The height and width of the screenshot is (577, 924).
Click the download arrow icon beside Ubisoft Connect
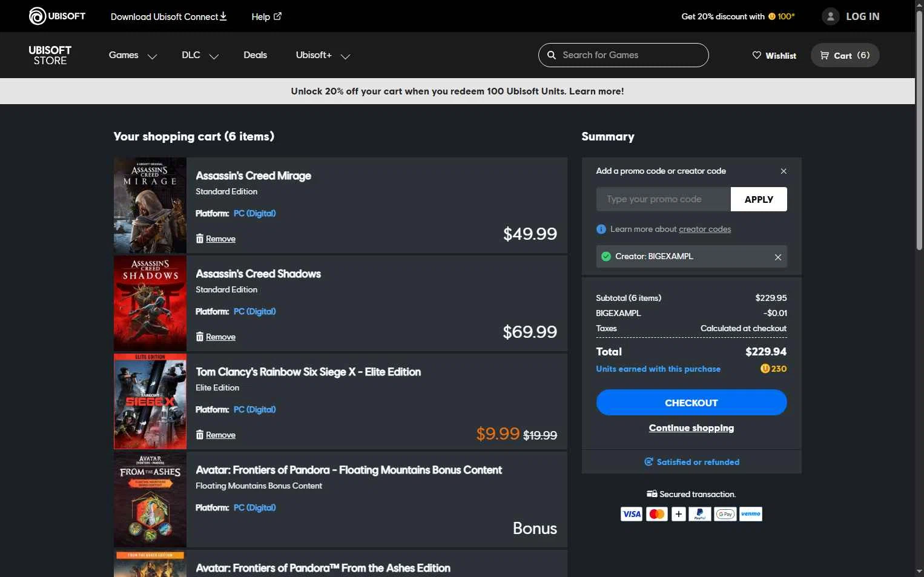[223, 16]
